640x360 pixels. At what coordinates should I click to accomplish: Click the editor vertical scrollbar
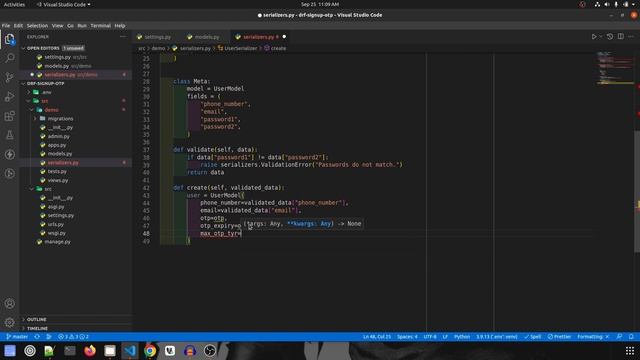tap(637, 192)
